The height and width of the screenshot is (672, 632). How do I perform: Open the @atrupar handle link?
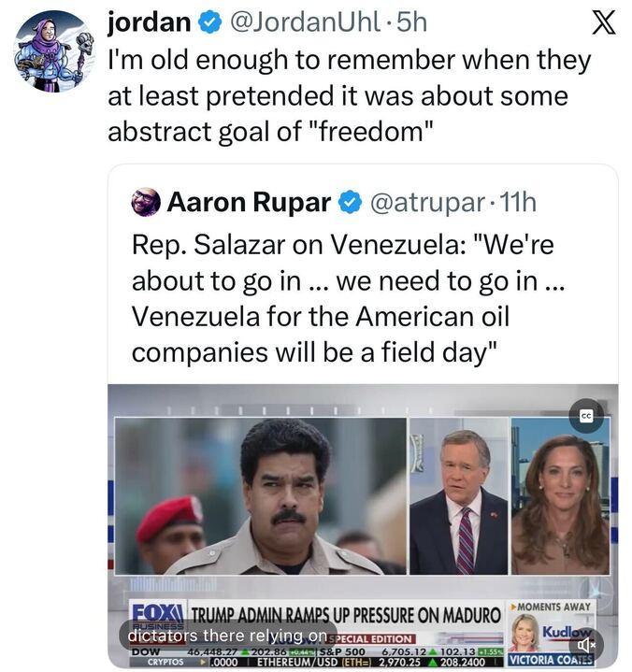point(429,202)
